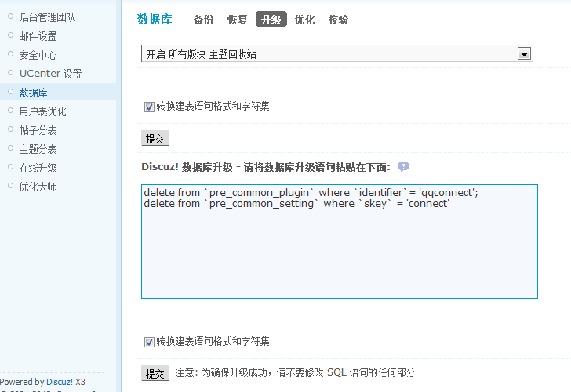Click the upper 提交 button

pos(155,138)
